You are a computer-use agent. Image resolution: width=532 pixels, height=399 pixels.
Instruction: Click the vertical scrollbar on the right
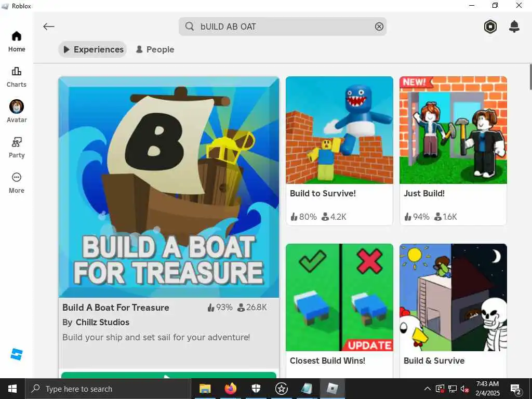(x=530, y=77)
